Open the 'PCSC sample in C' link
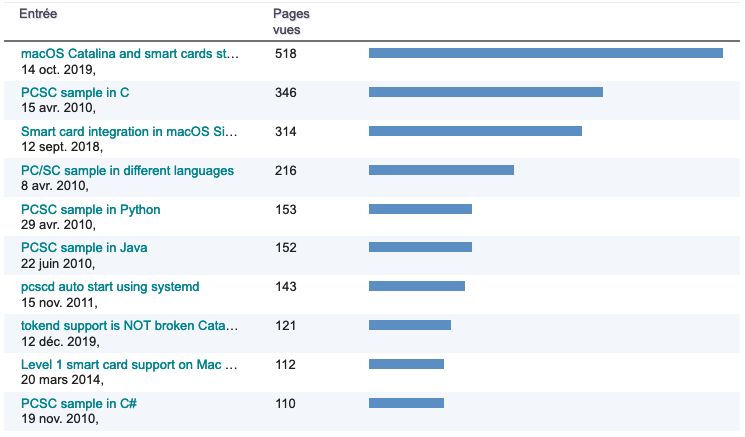Image resolution: width=745 pixels, height=437 pixels. tap(75, 93)
